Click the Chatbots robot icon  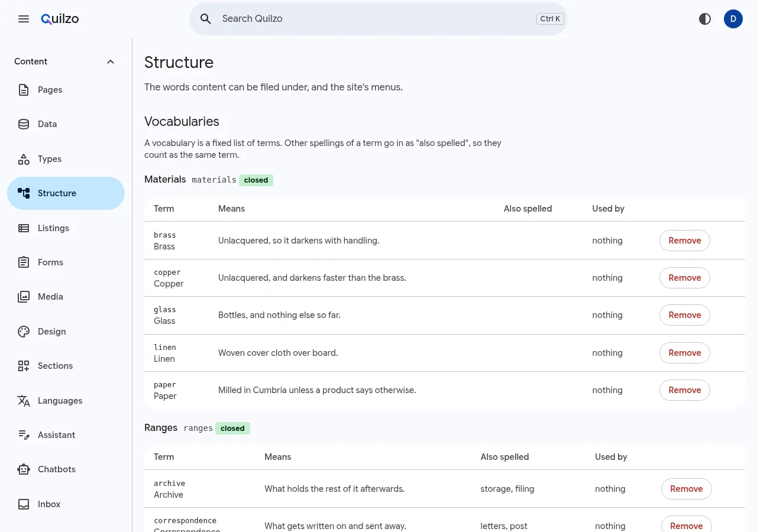click(24, 469)
